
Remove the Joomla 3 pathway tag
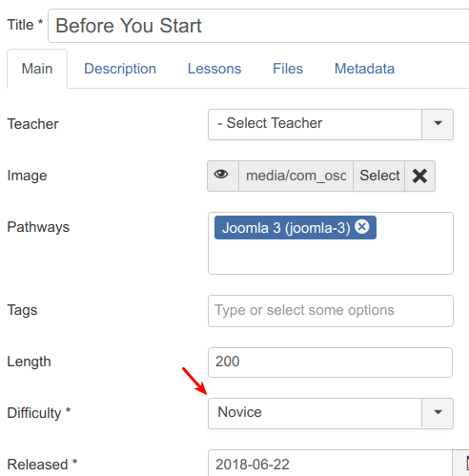(362, 227)
